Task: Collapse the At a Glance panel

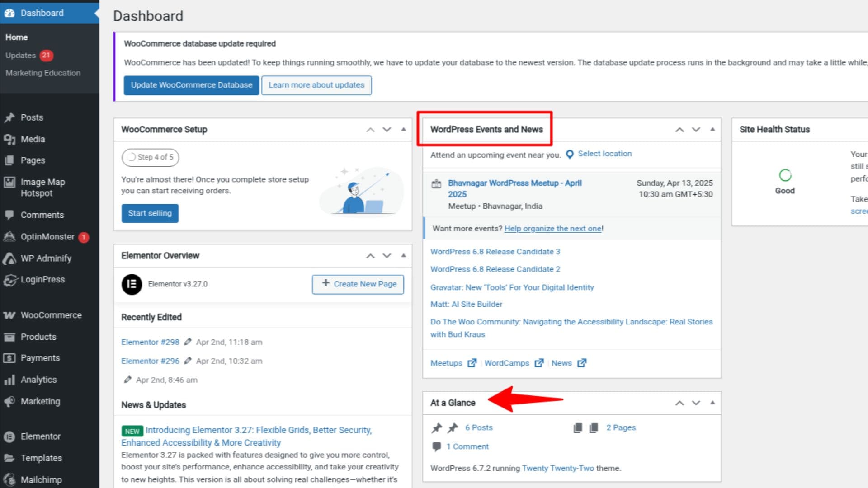Action: [712, 403]
